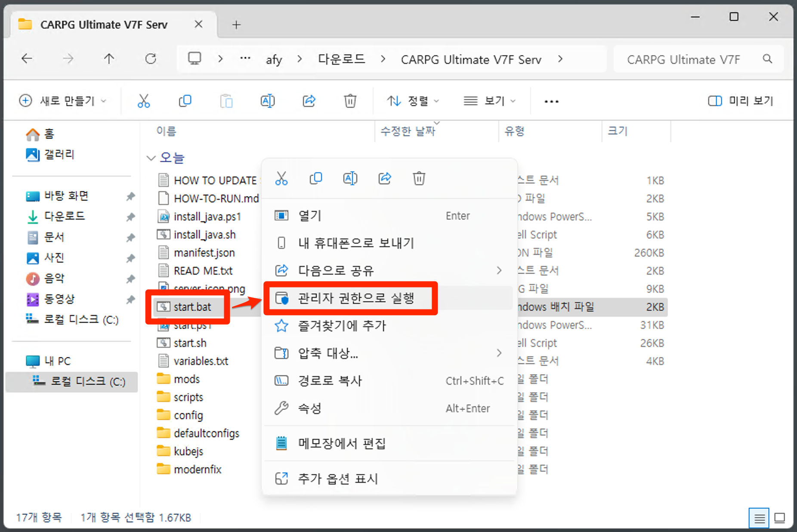Open the 새로 만들기 dropdown

click(62, 101)
